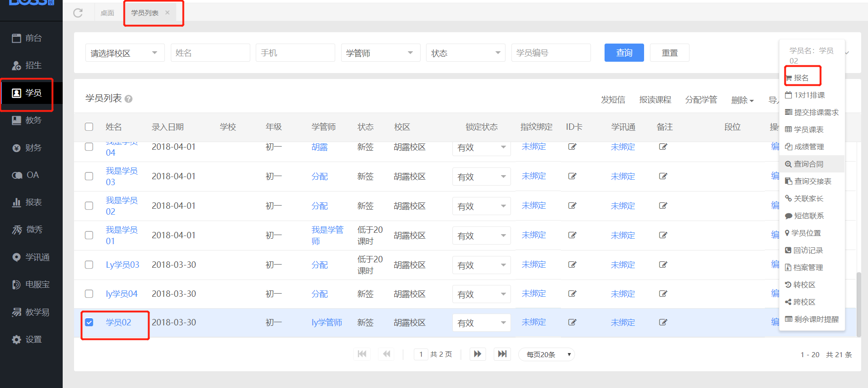Check the box for 我是学员01
The width and height of the screenshot is (868, 388).
click(89, 235)
